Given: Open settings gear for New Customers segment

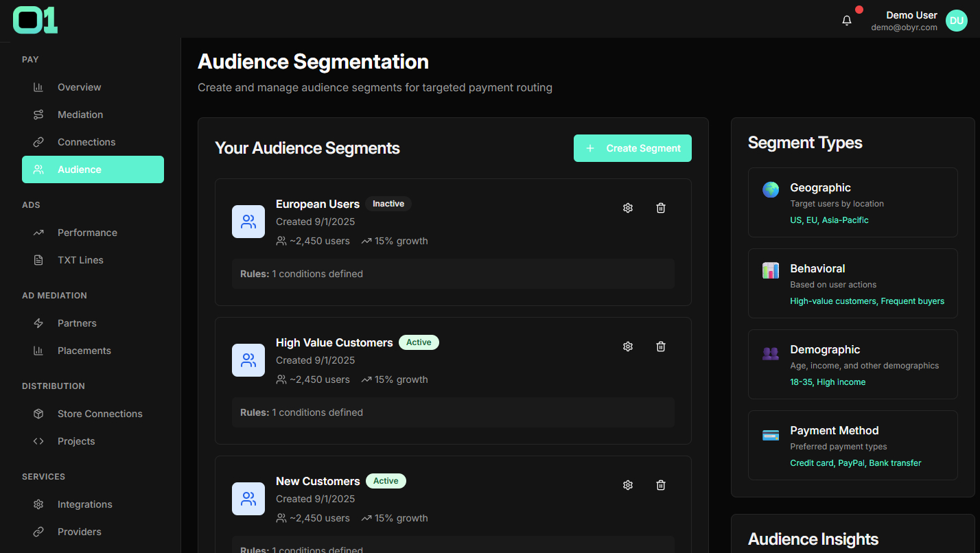Looking at the screenshot, I should (627, 485).
